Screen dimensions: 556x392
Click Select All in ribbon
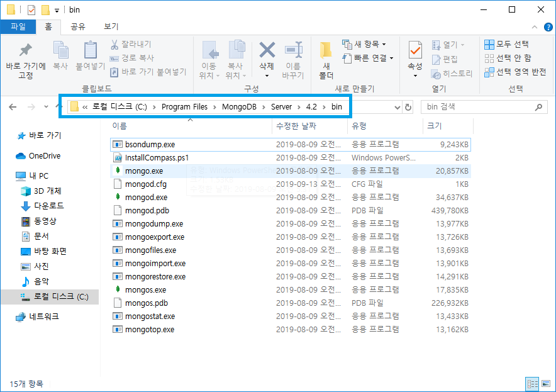pyautogui.click(x=506, y=44)
